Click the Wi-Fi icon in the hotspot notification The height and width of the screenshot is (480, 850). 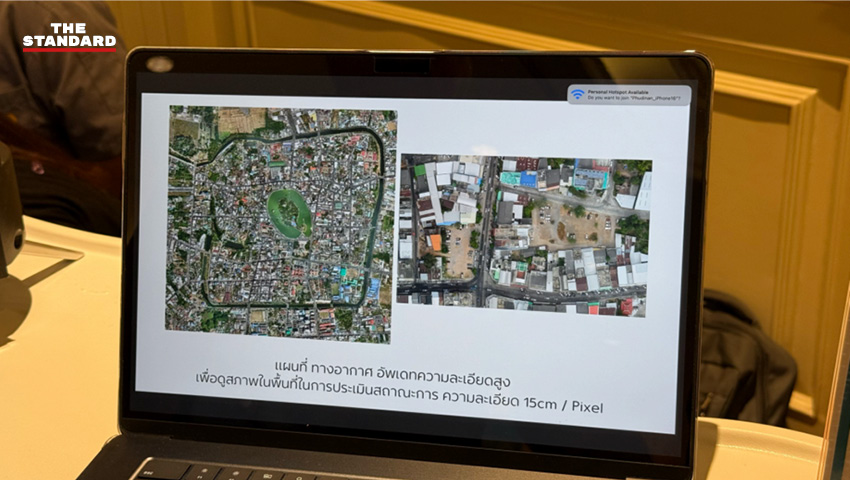(578, 94)
